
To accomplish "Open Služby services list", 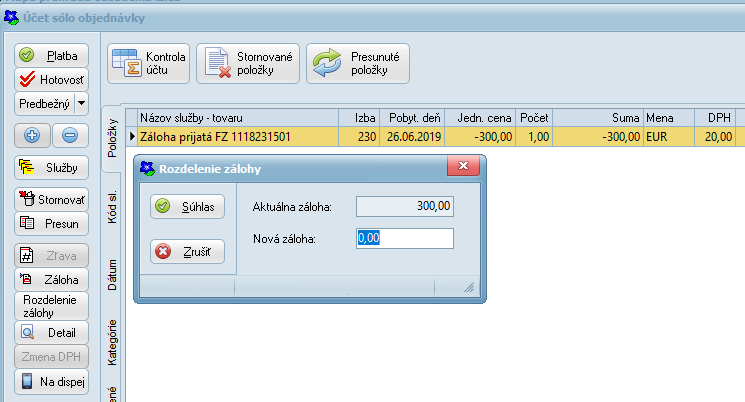I will pos(52,167).
